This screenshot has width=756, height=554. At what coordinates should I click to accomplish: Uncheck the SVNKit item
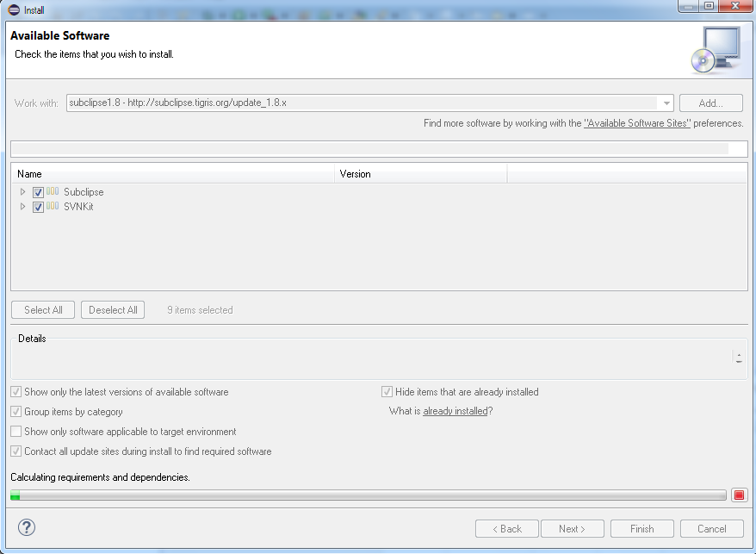coord(38,207)
